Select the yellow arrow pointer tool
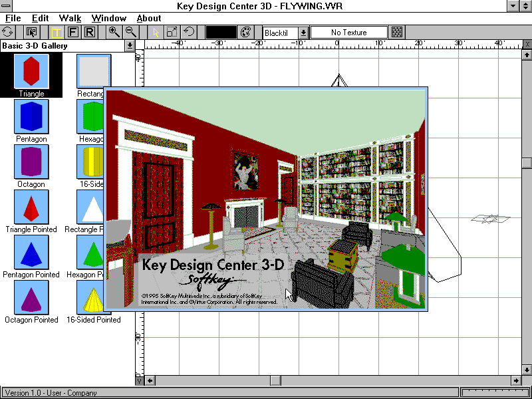532x399 pixels. tap(156, 32)
